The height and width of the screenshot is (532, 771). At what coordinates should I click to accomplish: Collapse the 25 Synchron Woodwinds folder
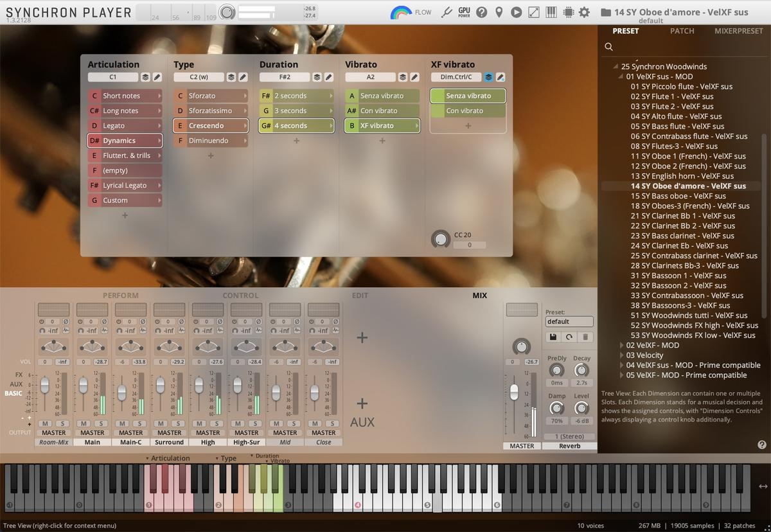click(x=617, y=66)
